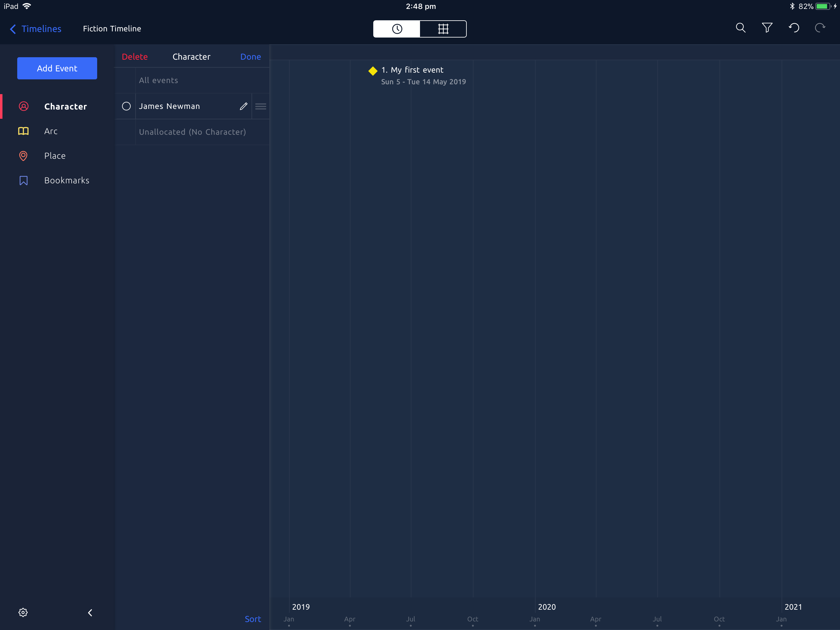The image size is (840, 630).
Task: Select the Place sidebar item
Action: coord(55,156)
